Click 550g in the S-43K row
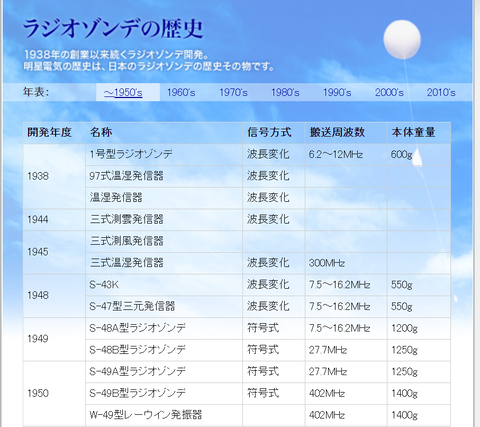Screen dimensions: 480x427 [402, 285]
